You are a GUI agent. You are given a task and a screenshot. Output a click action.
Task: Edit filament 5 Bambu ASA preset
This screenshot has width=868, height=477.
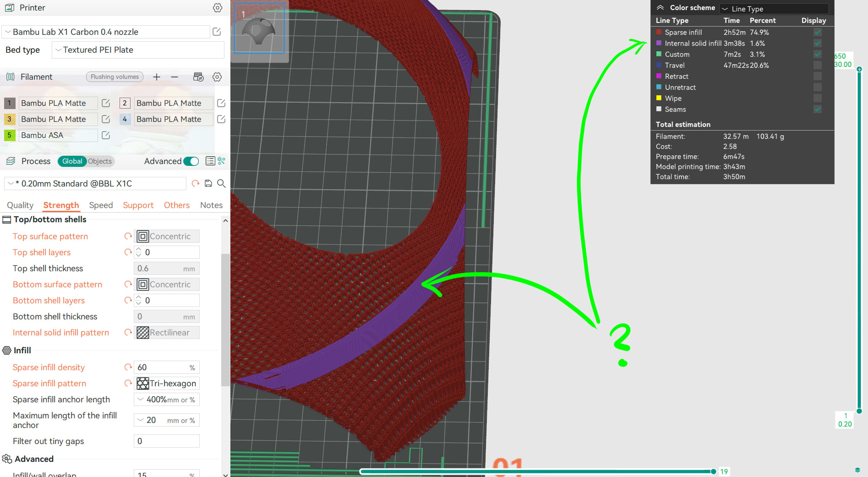[106, 135]
